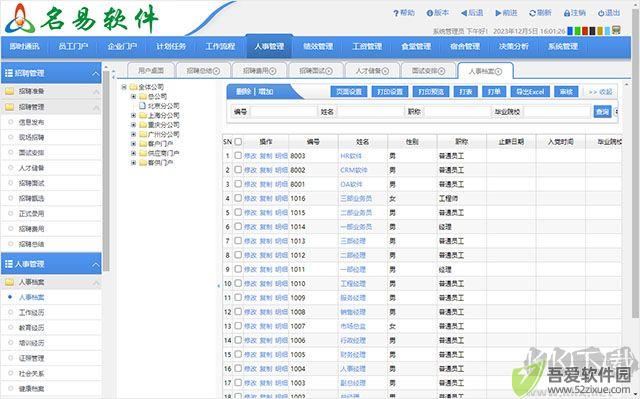
Task: Open the 帮助 help icon
Action: point(396,13)
